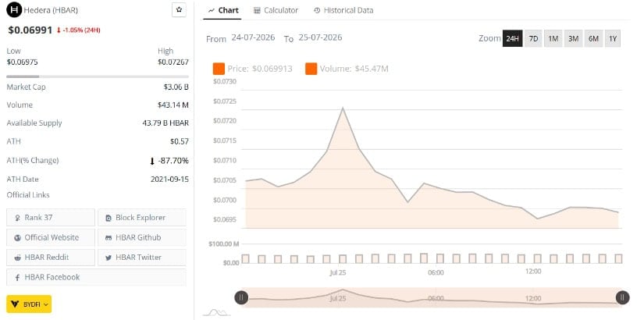Click the chart line icon in Chart tab
Viewport: 644px width, 320px height.
coord(212,11)
